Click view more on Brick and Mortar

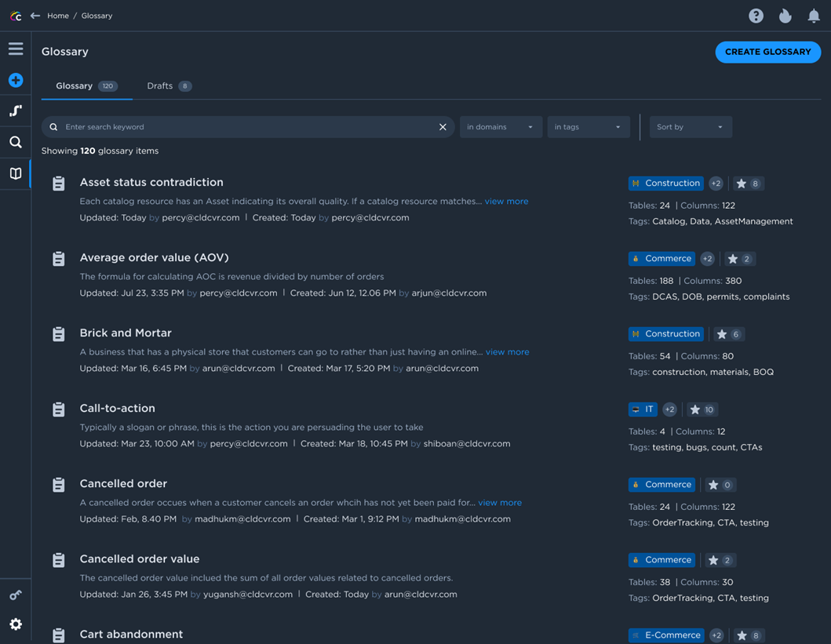pos(507,351)
